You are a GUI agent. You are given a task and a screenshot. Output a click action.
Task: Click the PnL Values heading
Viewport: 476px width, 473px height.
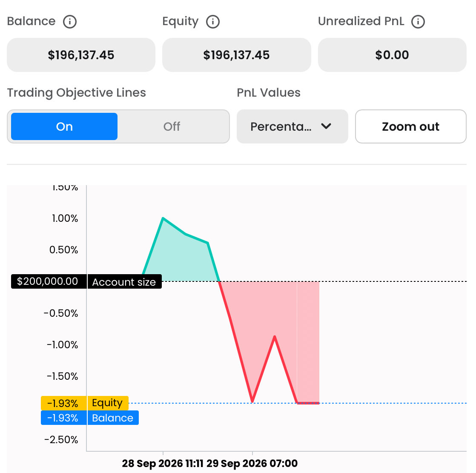click(268, 92)
